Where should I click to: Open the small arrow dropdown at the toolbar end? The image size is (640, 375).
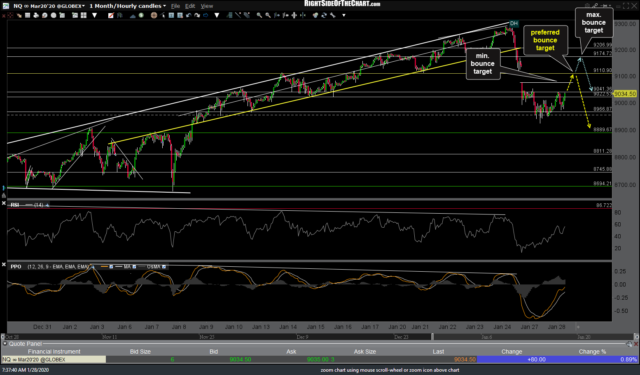click(x=344, y=16)
